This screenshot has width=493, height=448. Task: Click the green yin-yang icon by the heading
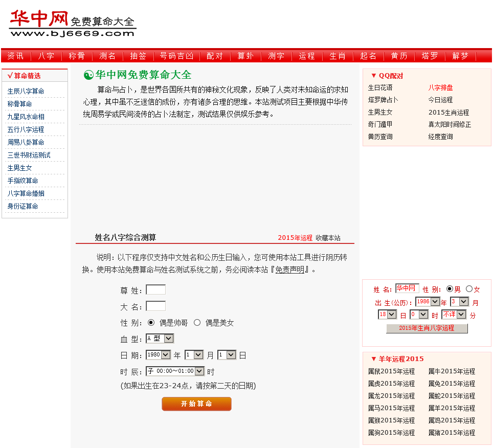[88, 75]
